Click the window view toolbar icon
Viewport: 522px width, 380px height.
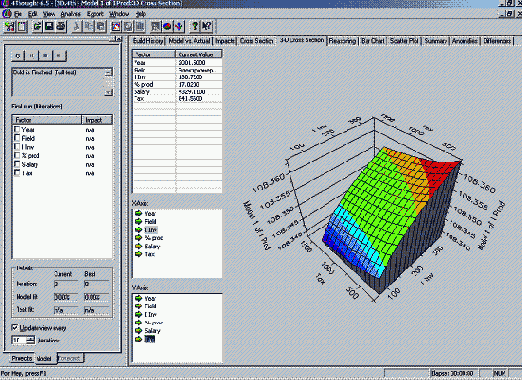click(x=128, y=27)
